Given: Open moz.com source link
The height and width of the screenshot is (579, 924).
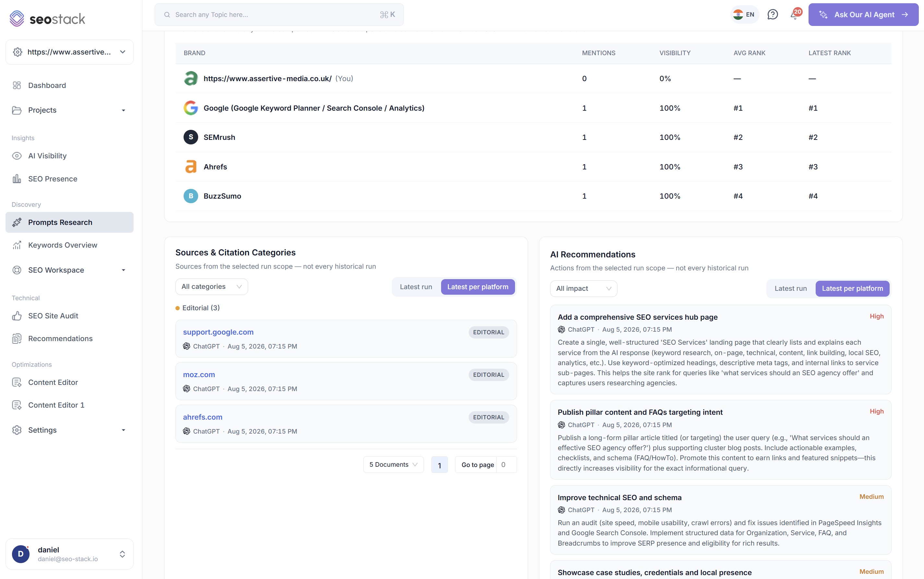Looking at the screenshot, I should [199, 375].
